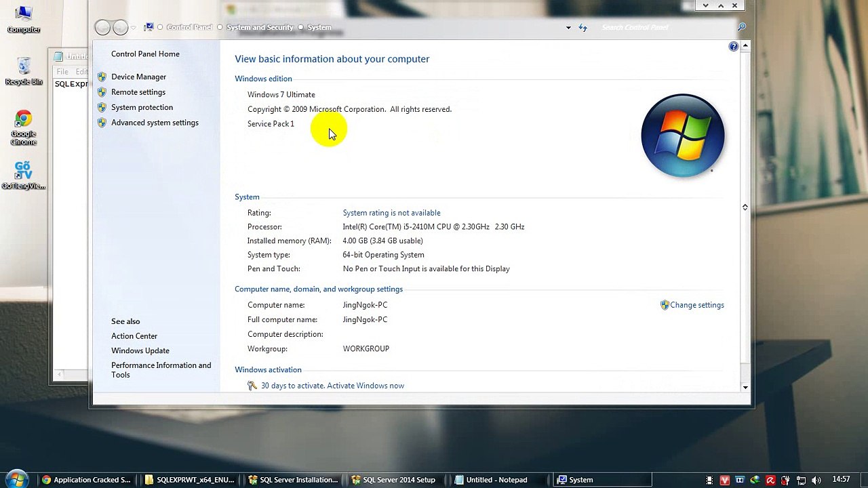Image resolution: width=868 pixels, height=488 pixels.
Task: Click the 64-bit Operating System value
Action: pos(383,255)
